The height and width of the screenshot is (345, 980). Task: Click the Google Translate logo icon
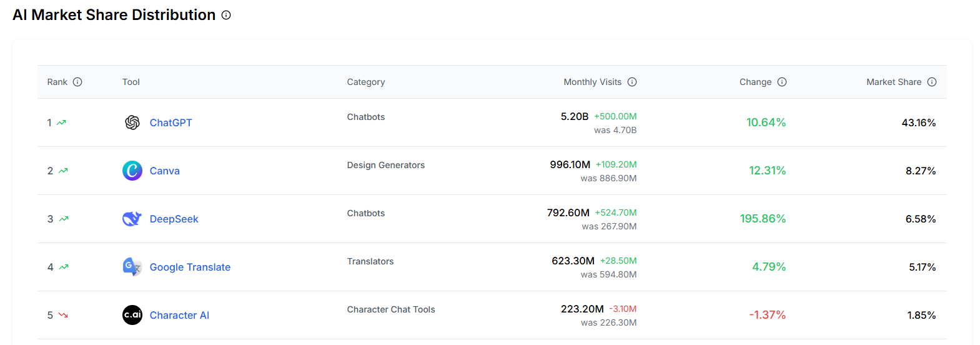coord(132,267)
